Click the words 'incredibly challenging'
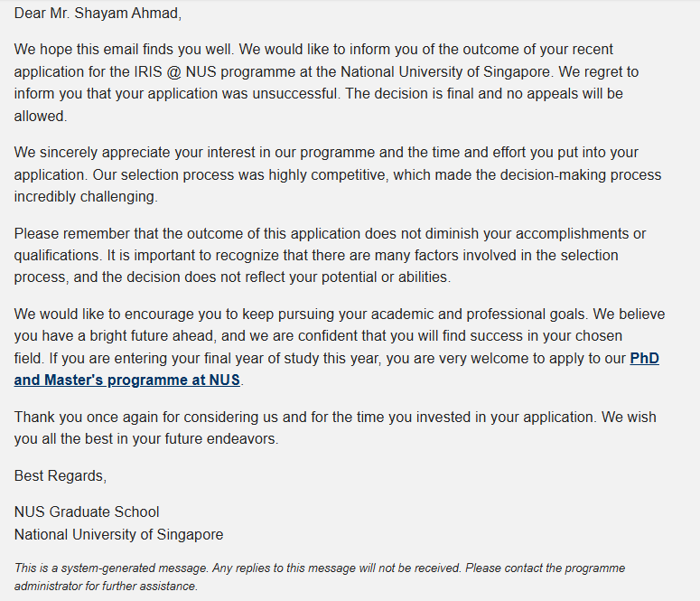Viewport: 700px width, 601px height. [x=86, y=197]
